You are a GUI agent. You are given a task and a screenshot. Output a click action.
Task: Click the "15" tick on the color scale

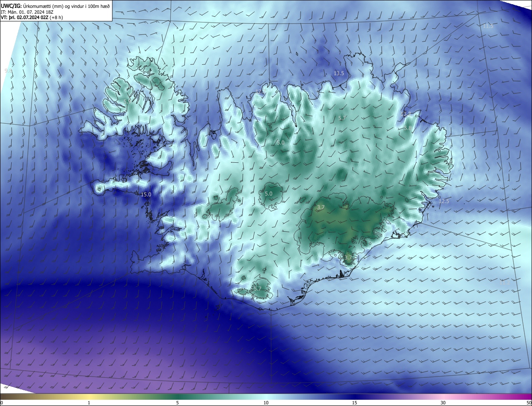tap(355, 403)
